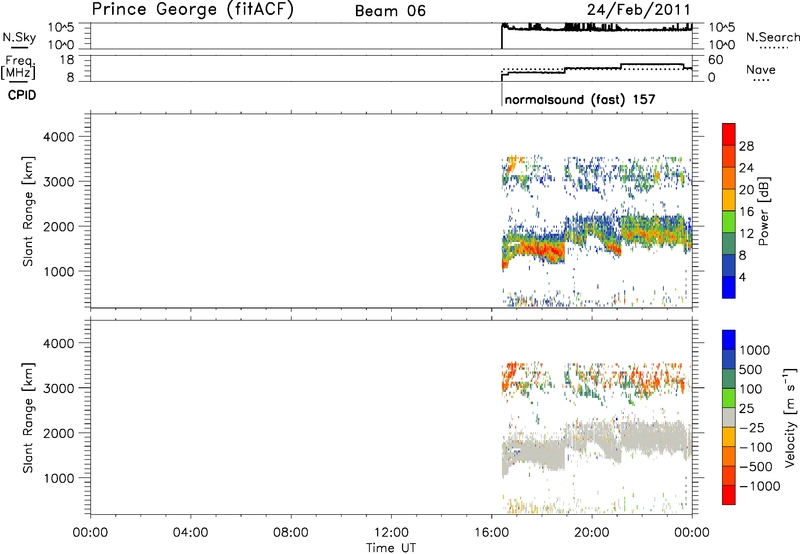This screenshot has height=554, width=800.
Task: Click the bottom red segment of the Velocity colorbar
Action: pyautogui.click(x=729, y=495)
